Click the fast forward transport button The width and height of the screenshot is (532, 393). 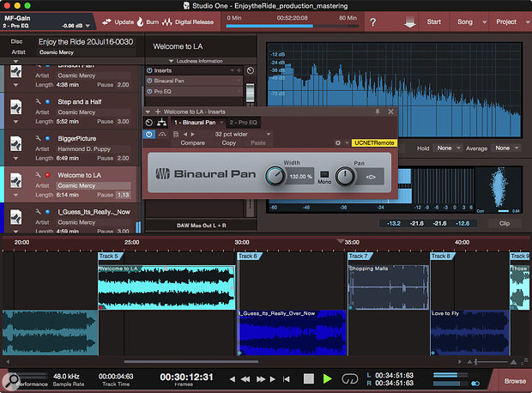(x=261, y=379)
